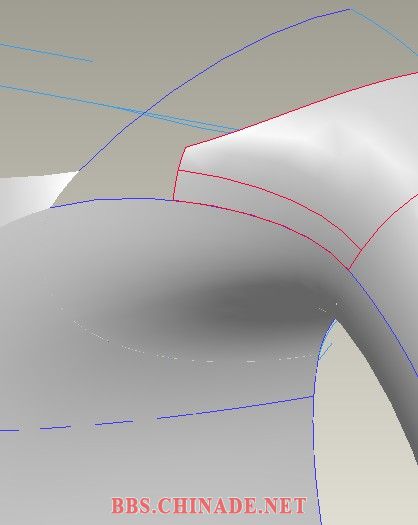Click the short light blue line in the background
This screenshot has width=418, height=525.
coord(46,52)
